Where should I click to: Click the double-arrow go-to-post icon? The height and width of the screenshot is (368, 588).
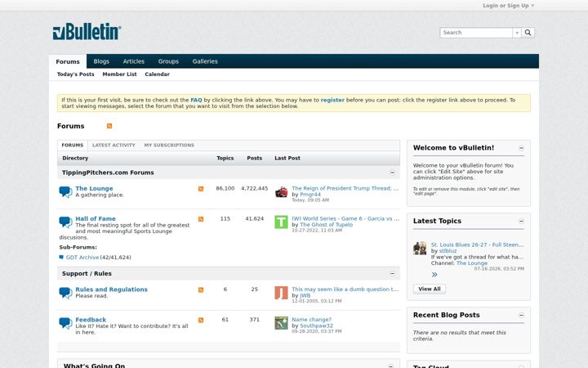[x=434, y=275]
